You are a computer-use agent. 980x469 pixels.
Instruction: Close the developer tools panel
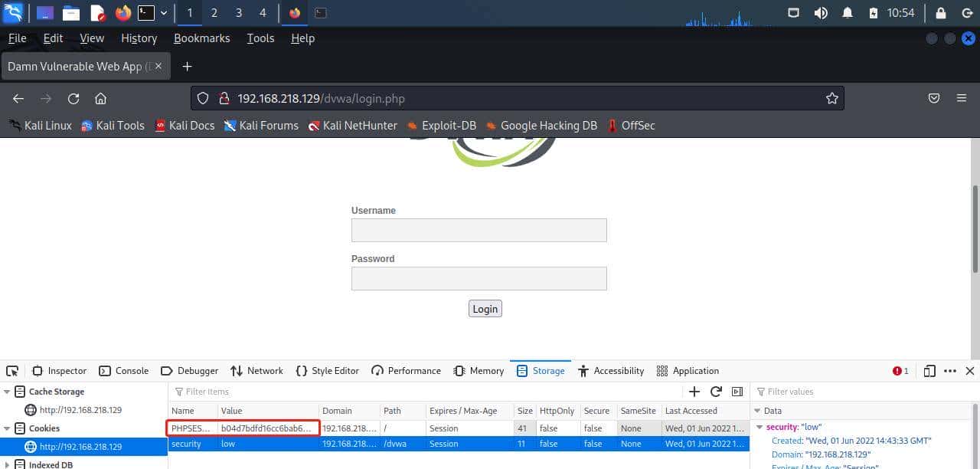[x=969, y=371]
